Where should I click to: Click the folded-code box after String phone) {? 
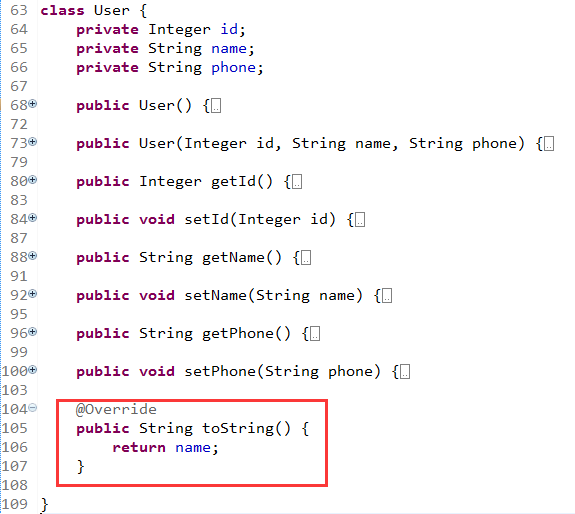tap(549, 144)
